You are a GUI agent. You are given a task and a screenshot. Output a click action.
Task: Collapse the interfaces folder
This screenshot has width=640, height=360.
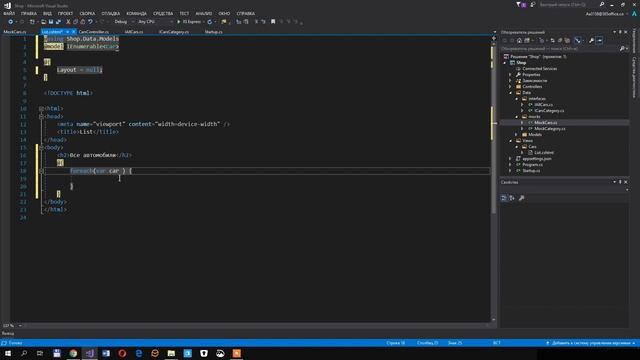click(x=516, y=99)
